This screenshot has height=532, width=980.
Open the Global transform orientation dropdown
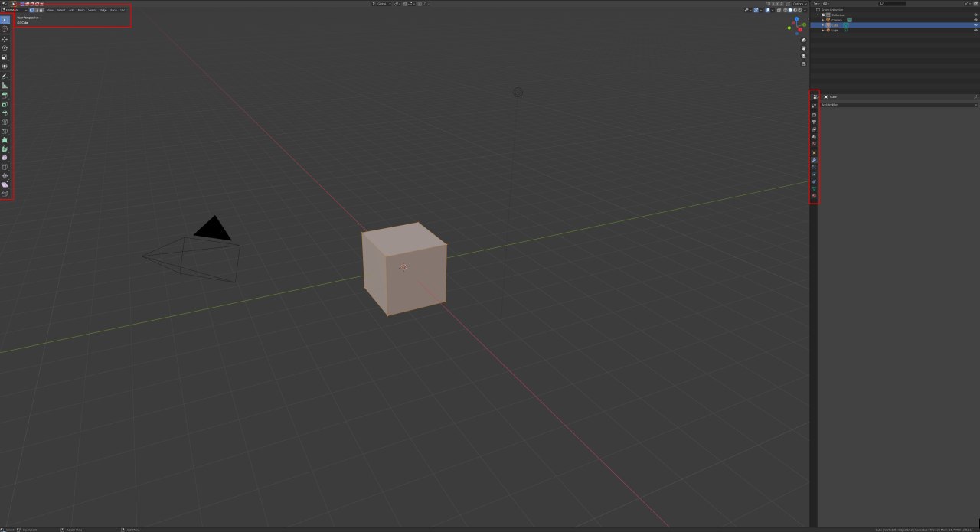click(381, 3)
